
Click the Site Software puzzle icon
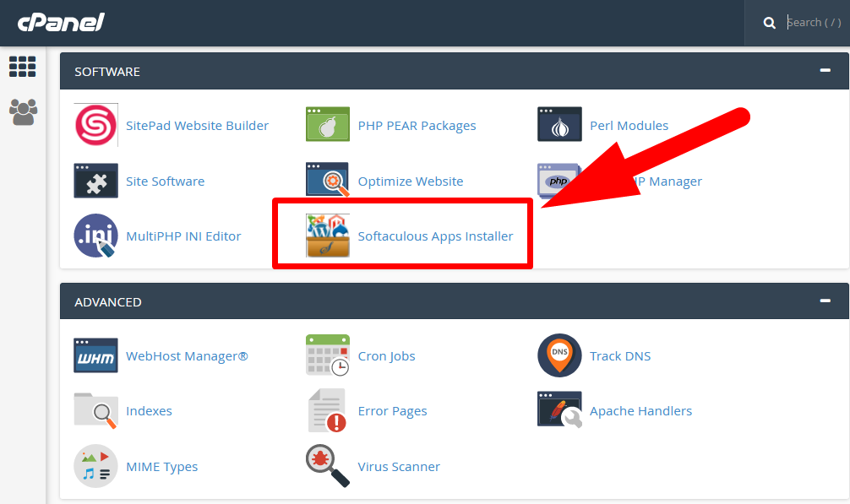[96, 181]
